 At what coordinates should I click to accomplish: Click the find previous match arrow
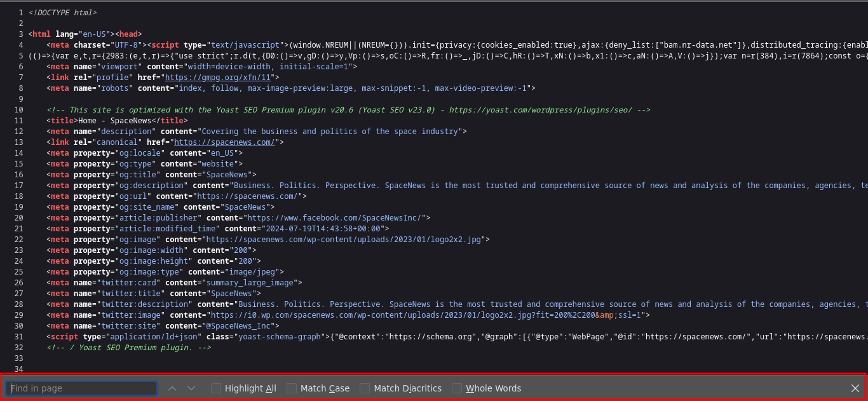click(172, 388)
